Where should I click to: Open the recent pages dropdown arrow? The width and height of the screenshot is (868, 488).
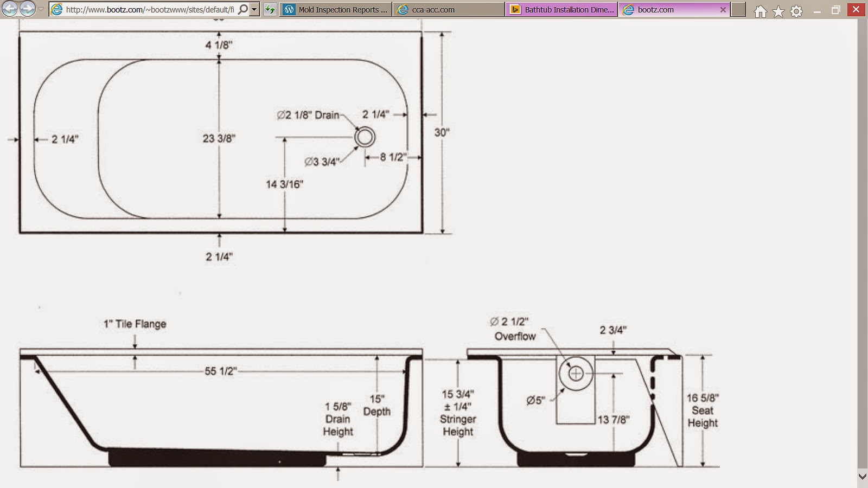[41, 9]
